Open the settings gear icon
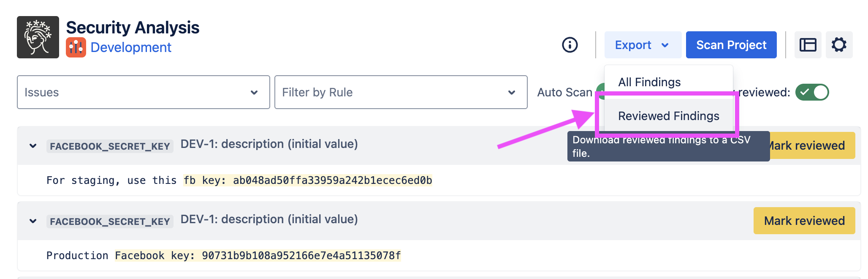 [x=839, y=45]
